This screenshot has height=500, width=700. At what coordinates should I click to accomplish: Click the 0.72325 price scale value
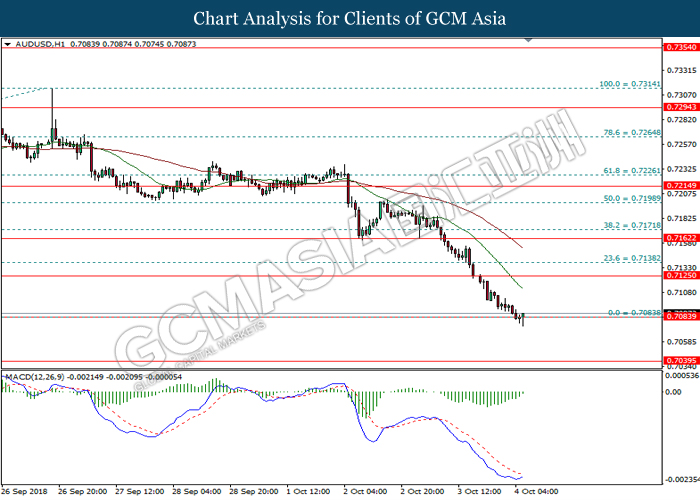[x=682, y=169]
